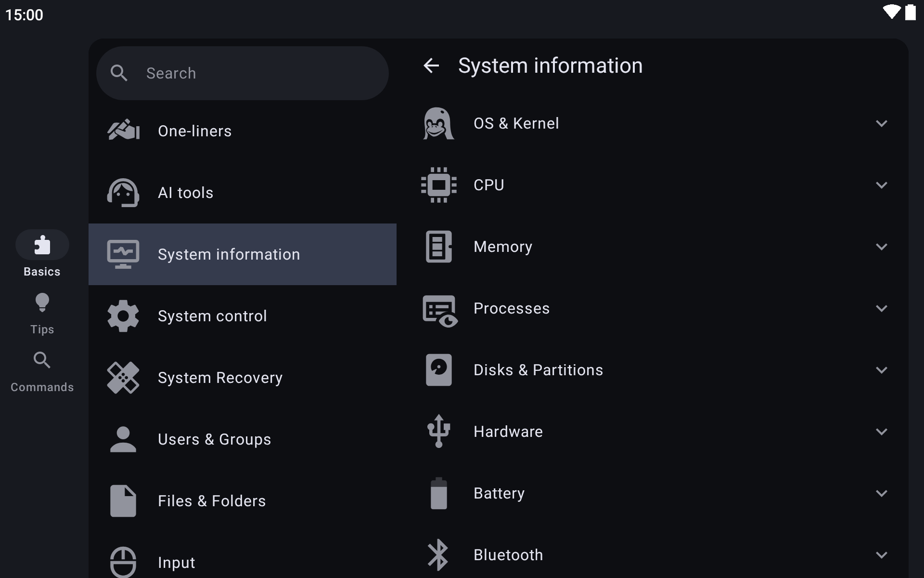The width and height of the screenshot is (924, 578).
Task: Click the Disks & Partitions label
Action: (x=538, y=370)
